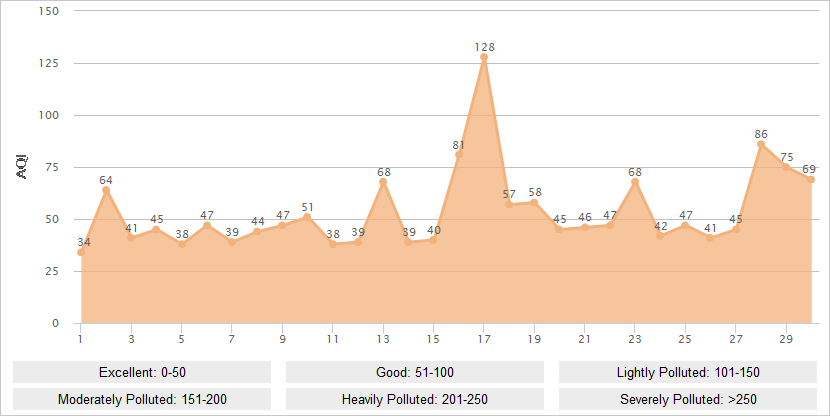This screenshot has width=830, height=416.
Task: Select the x-axis label 17
Action: (x=484, y=339)
